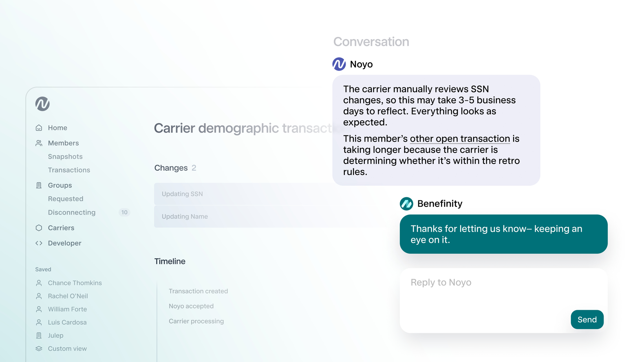Open the Members section
The width and height of the screenshot is (644, 362).
(x=63, y=143)
